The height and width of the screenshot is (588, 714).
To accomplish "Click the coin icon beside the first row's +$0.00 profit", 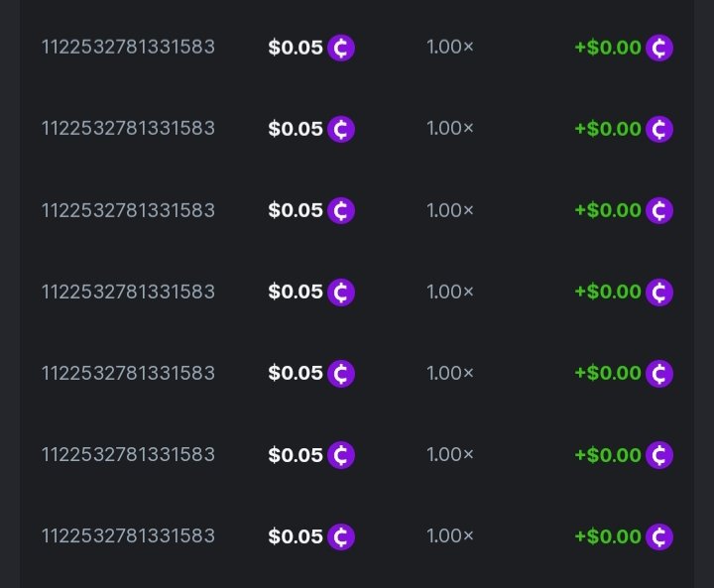I will (x=659, y=48).
